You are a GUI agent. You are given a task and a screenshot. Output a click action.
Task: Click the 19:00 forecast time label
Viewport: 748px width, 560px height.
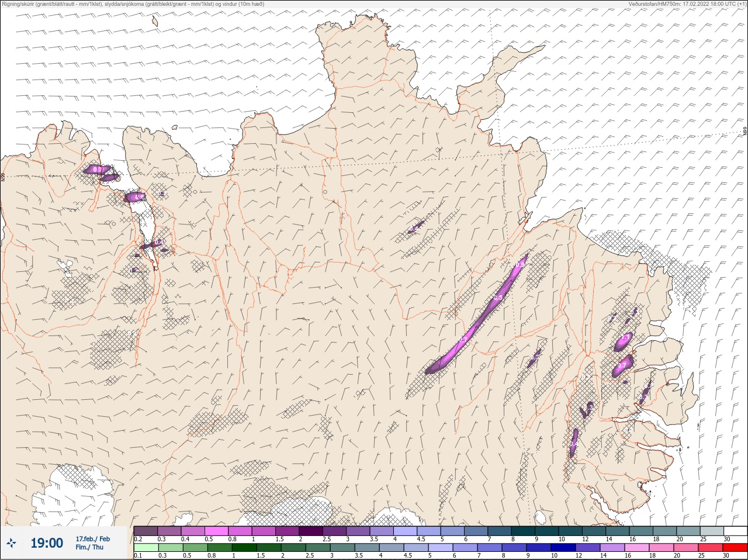[x=47, y=544]
